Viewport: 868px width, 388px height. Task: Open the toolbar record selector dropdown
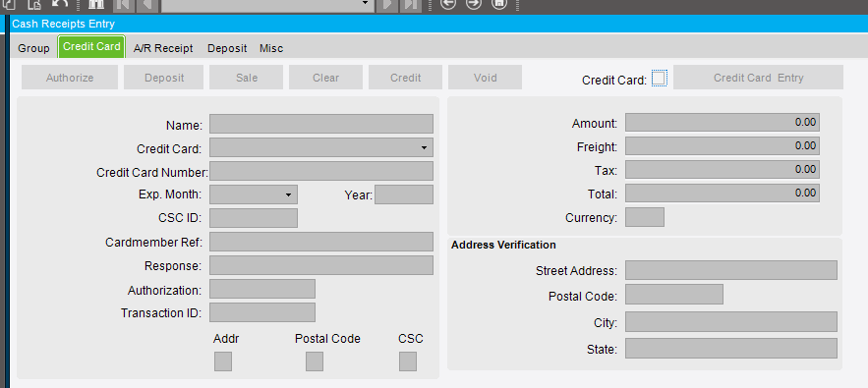(365, 3)
